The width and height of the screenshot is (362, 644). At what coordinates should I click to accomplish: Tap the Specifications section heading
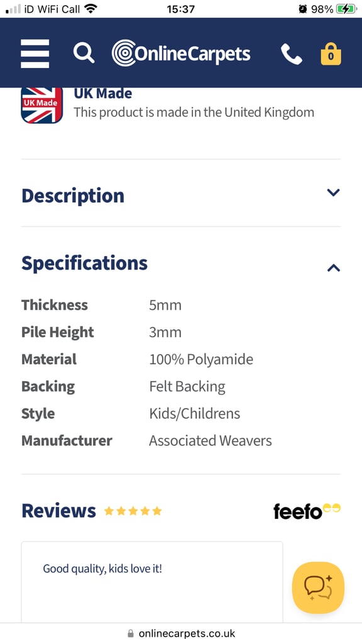pyautogui.click(x=84, y=264)
